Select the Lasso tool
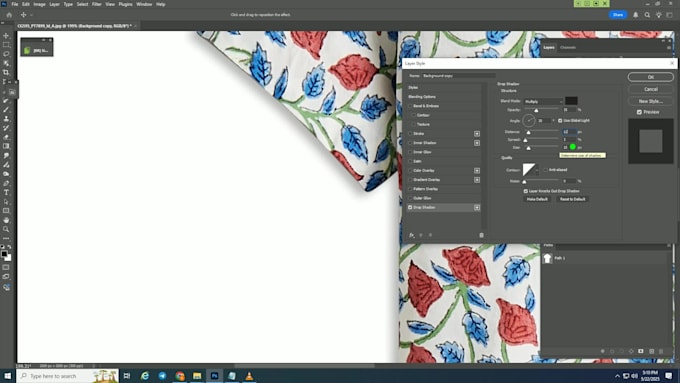 click(6, 54)
